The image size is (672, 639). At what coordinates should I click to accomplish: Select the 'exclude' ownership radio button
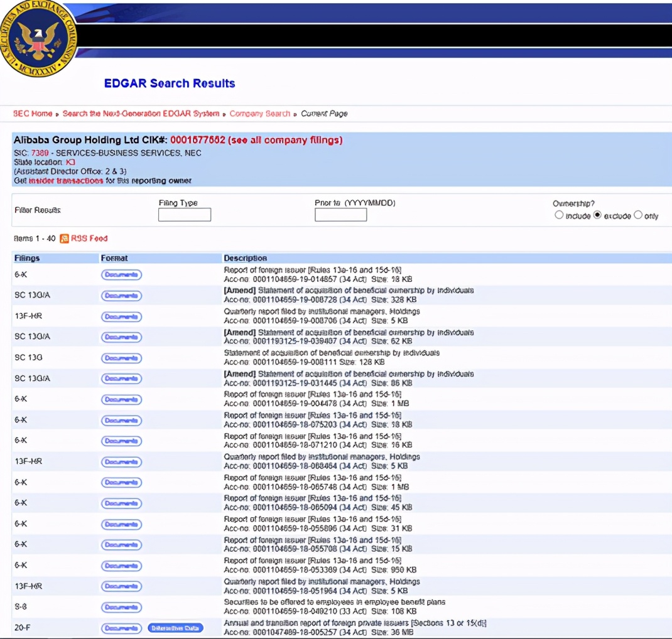pos(597,215)
